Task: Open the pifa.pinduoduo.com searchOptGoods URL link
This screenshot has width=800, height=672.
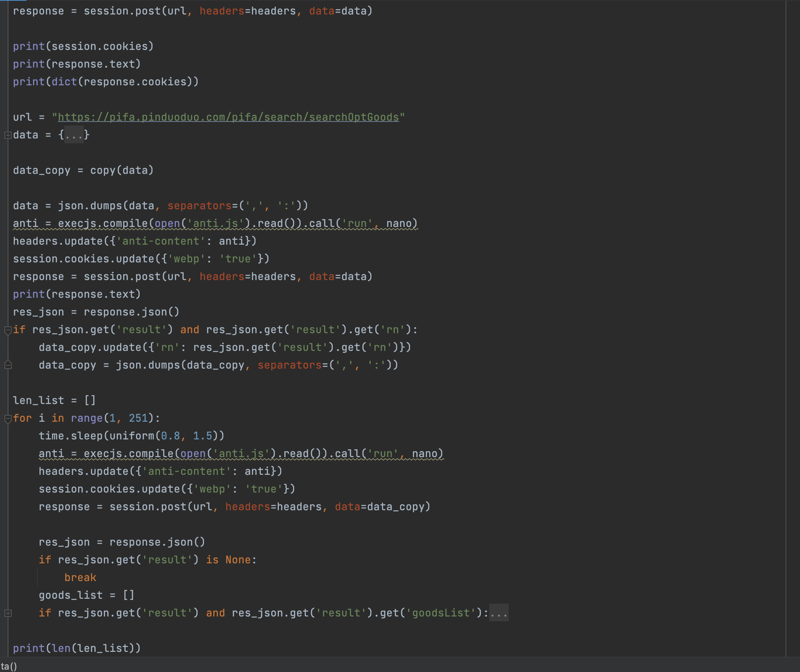Action: pos(228,117)
